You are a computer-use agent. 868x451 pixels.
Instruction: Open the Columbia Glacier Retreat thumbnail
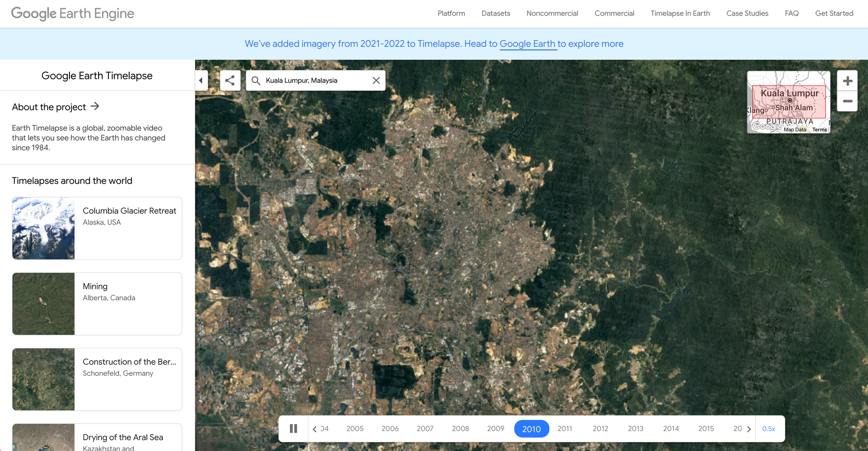point(43,228)
